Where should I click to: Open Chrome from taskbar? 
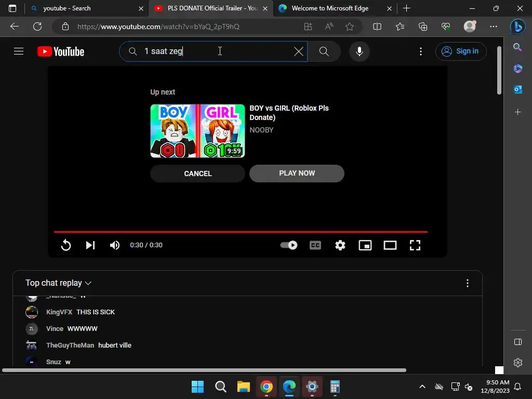click(267, 387)
